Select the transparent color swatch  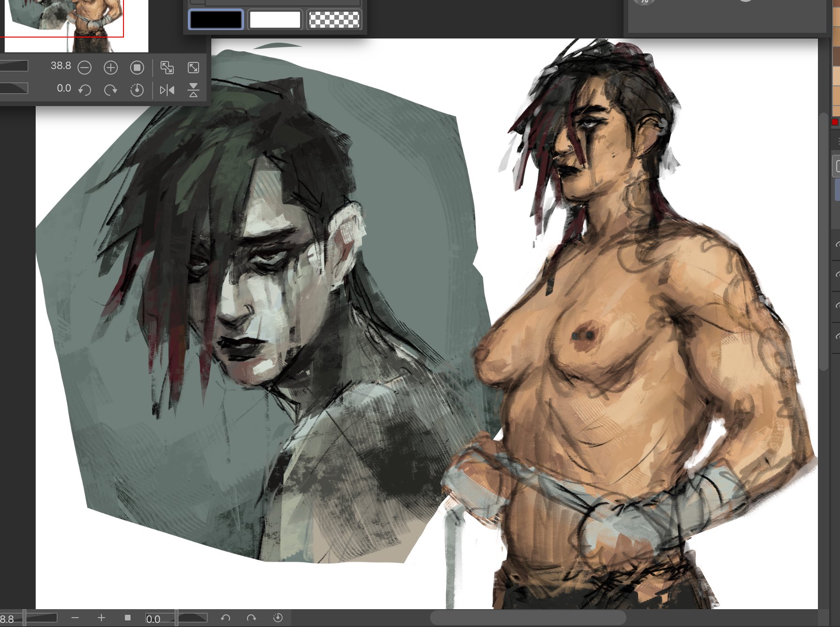(334, 20)
